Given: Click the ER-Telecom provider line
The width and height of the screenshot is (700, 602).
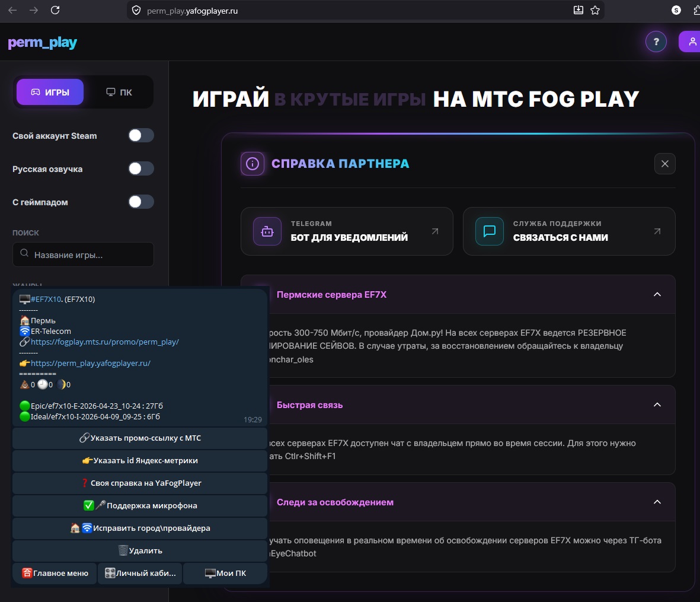Looking at the screenshot, I should tap(46, 331).
